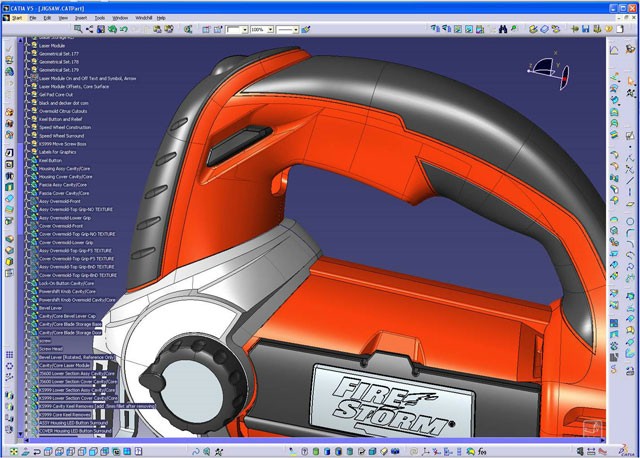Click the 3D compass in viewport corner

tap(548, 68)
